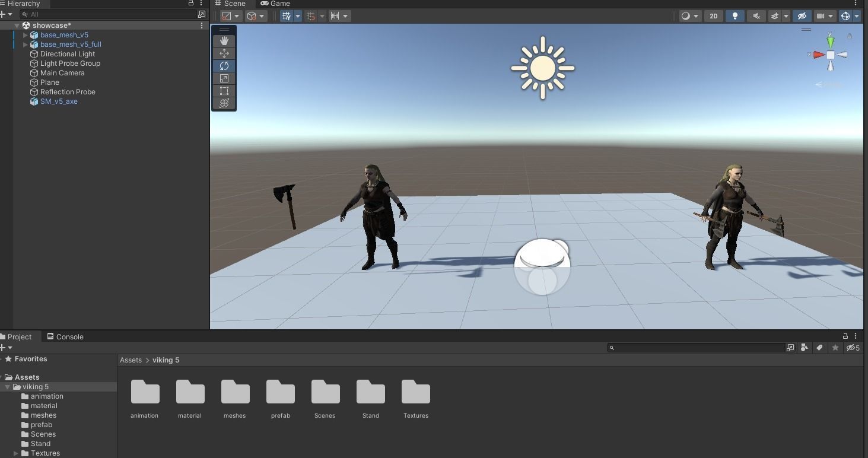Select SM_v5_axe in Hierarchy

pos(59,101)
